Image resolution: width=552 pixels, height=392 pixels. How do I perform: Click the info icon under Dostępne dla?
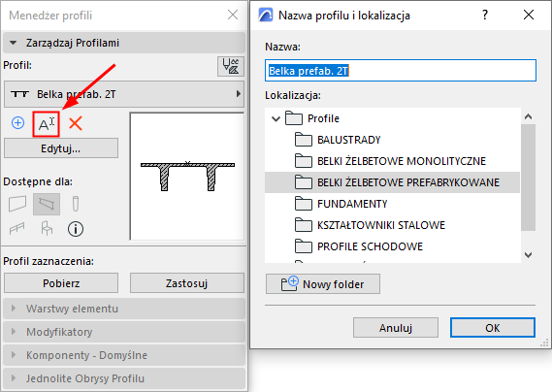pos(76,229)
